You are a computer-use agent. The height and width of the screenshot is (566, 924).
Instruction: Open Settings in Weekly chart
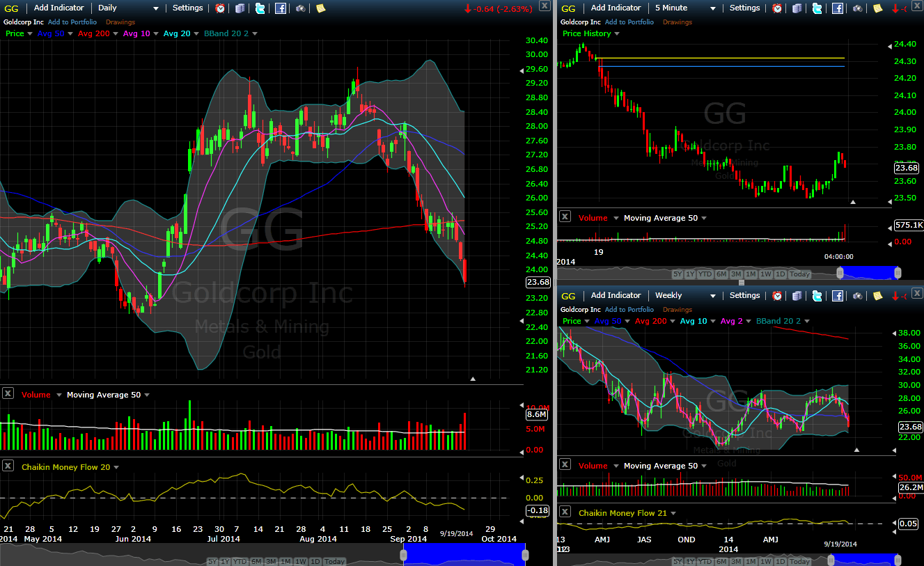point(744,295)
